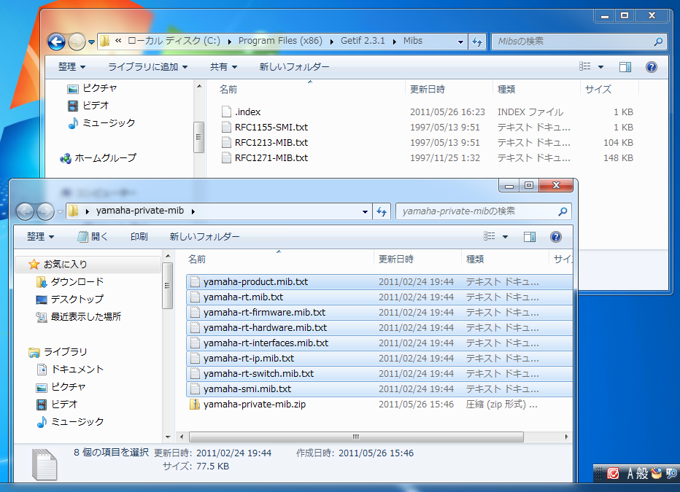Click 印刷 button in front window

click(x=139, y=237)
